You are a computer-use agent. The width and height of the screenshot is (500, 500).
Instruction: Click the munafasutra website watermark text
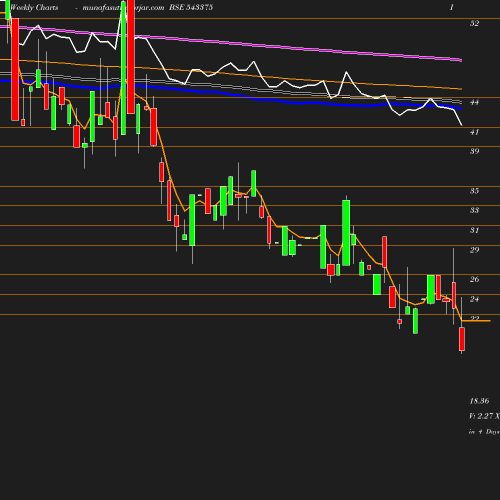point(123,8)
